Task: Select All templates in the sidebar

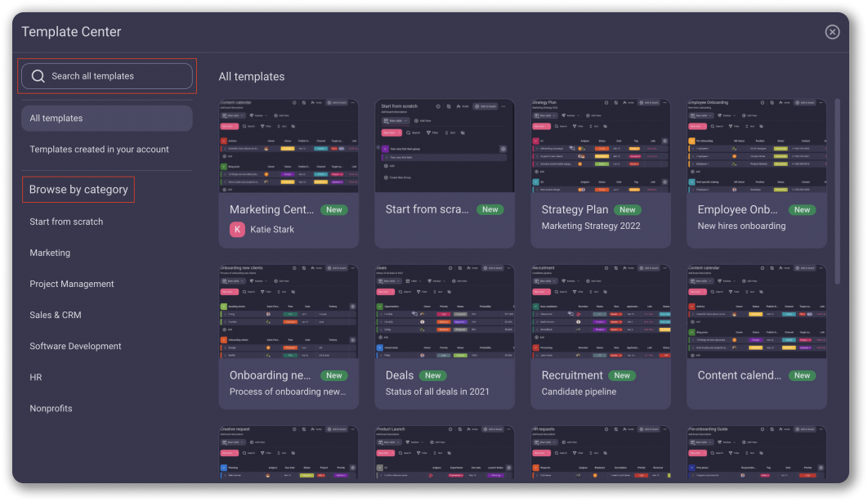Action: point(106,119)
